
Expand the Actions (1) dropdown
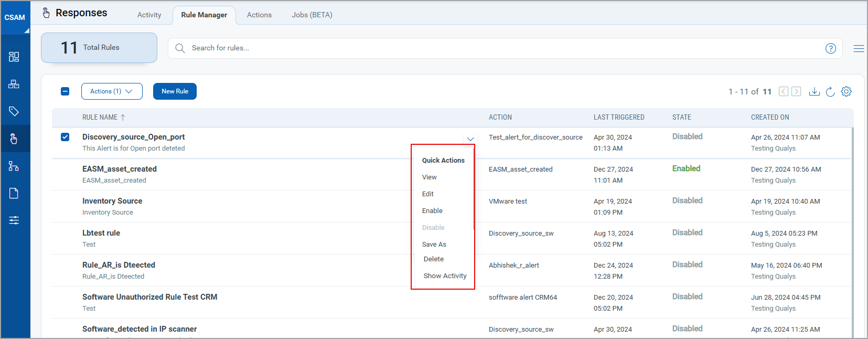[x=111, y=91]
